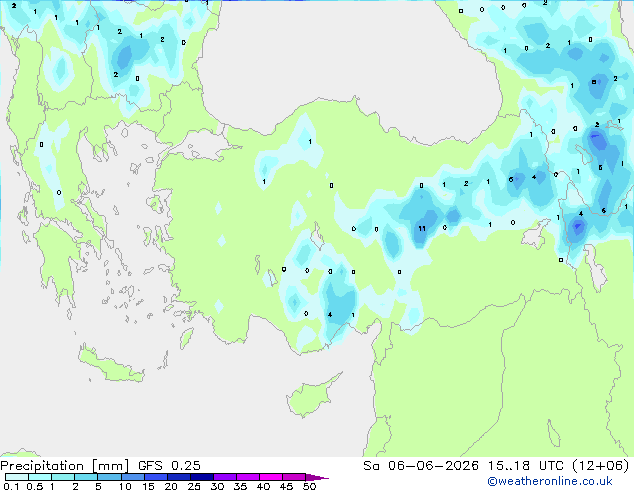This screenshot has height=490, width=634.
Task: Pick the 15–20 mm legend swatch
Action: 156,477
